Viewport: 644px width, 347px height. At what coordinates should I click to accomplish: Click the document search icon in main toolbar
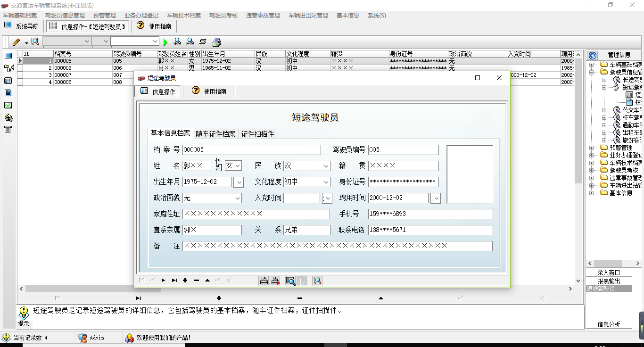(x=35, y=42)
